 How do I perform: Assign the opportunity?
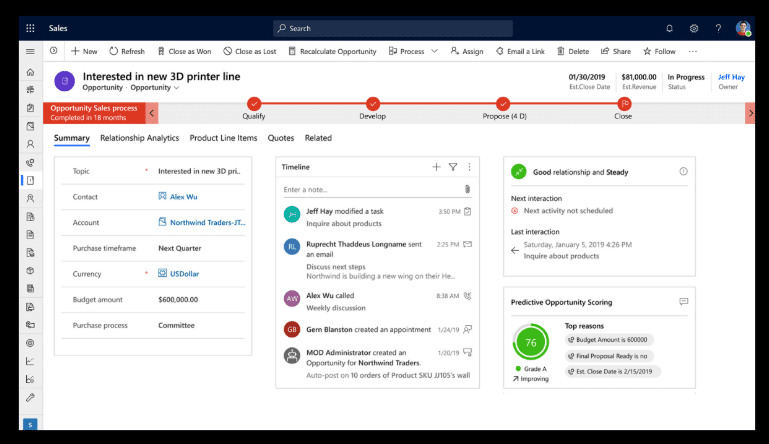click(x=467, y=51)
